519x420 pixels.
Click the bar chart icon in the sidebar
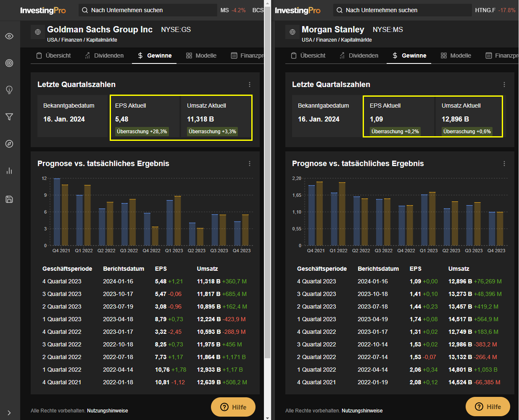[x=9, y=171]
